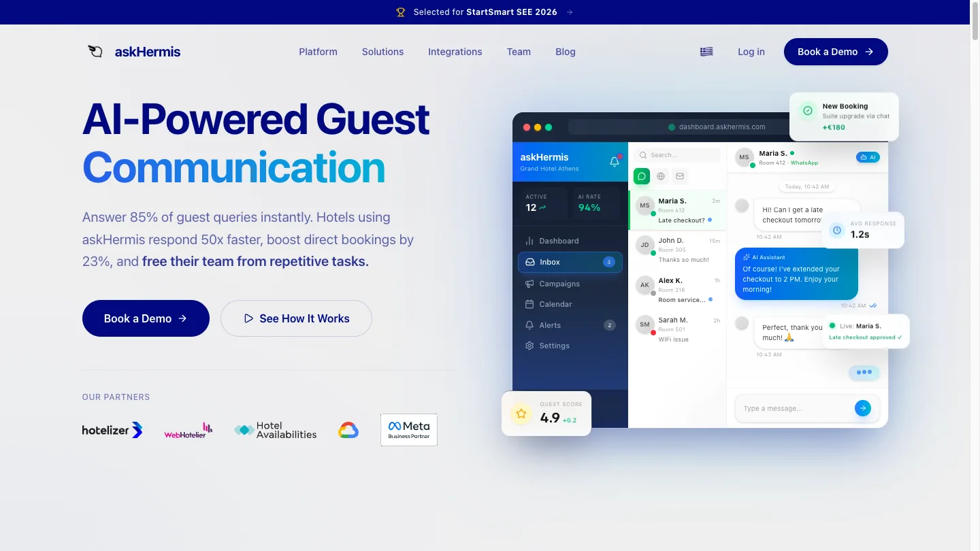The width and height of the screenshot is (980, 551).
Task: Click the Search field in inbox list
Action: tap(676, 155)
